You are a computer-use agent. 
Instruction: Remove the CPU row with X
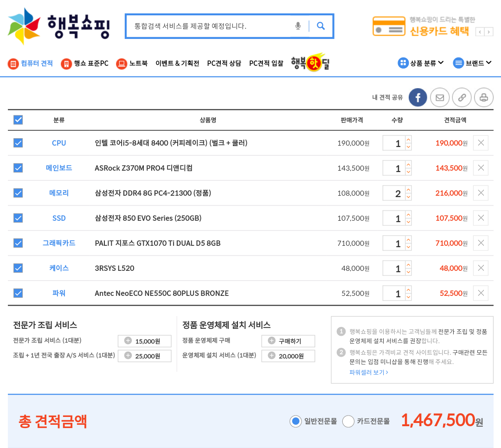[x=481, y=143]
